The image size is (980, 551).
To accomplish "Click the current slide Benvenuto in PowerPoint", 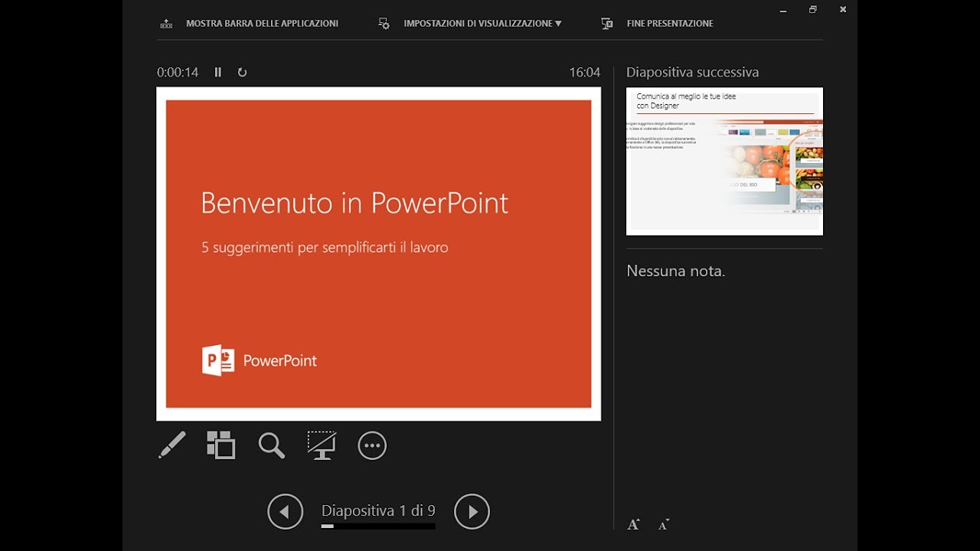I will [x=378, y=254].
